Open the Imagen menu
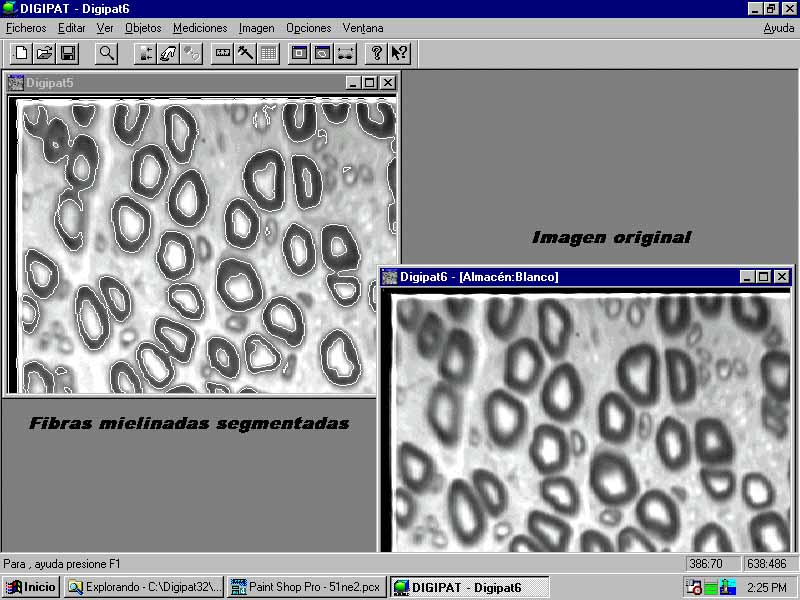Viewport: 800px width, 600px height. pyautogui.click(x=257, y=28)
